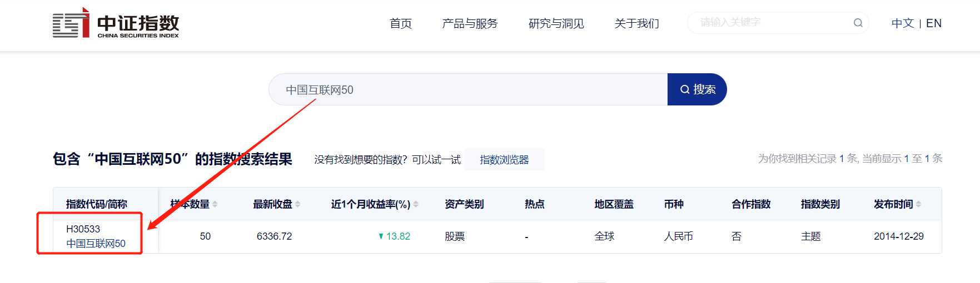This screenshot has width=980, height=283.
Task: Open the 产品与服务 menu
Action: 470,23
